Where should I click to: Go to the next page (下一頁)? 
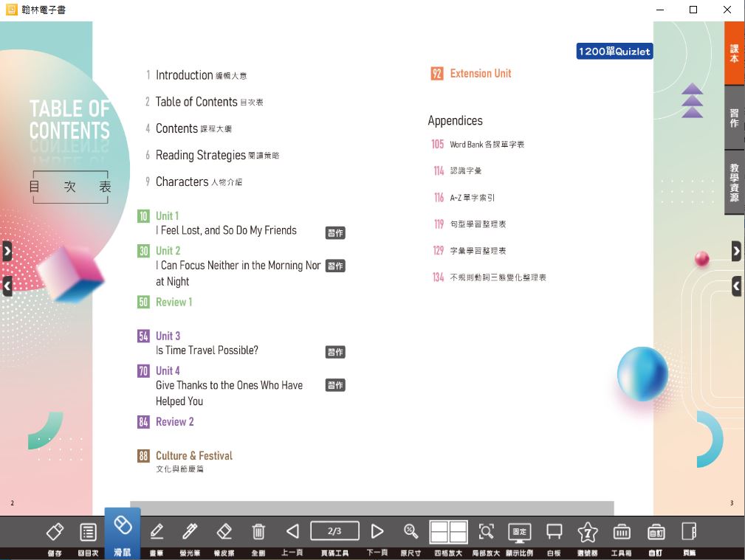pyautogui.click(x=377, y=532)
